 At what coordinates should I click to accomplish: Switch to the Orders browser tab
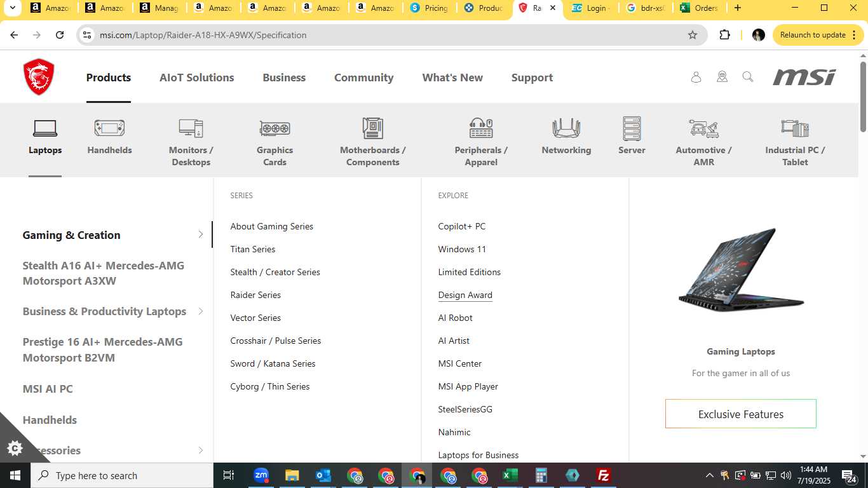pos(699,8)
